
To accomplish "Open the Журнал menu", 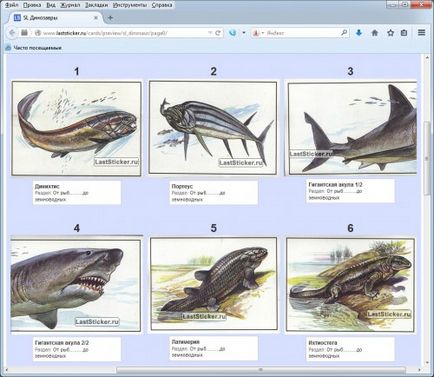I will [70, 5].
